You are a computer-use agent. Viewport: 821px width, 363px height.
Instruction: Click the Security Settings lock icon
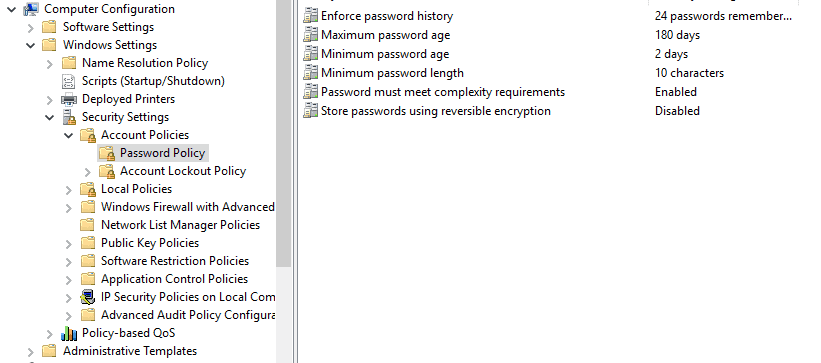click(x=69, y=117)
